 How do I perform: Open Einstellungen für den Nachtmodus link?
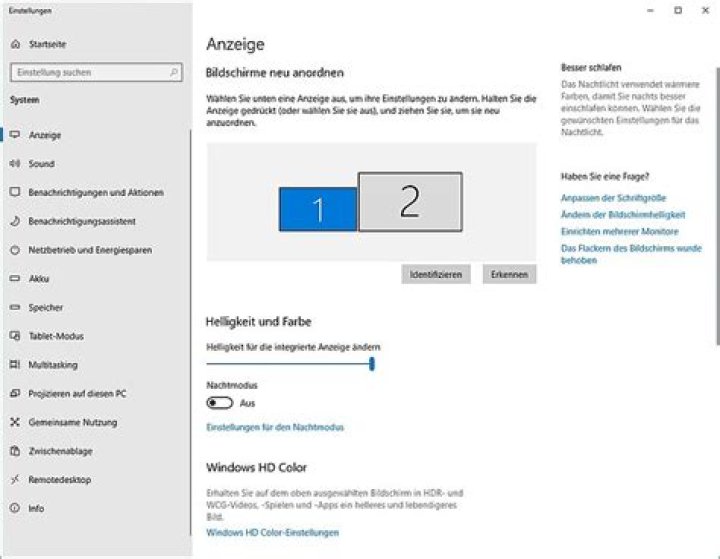pos(274,427)
